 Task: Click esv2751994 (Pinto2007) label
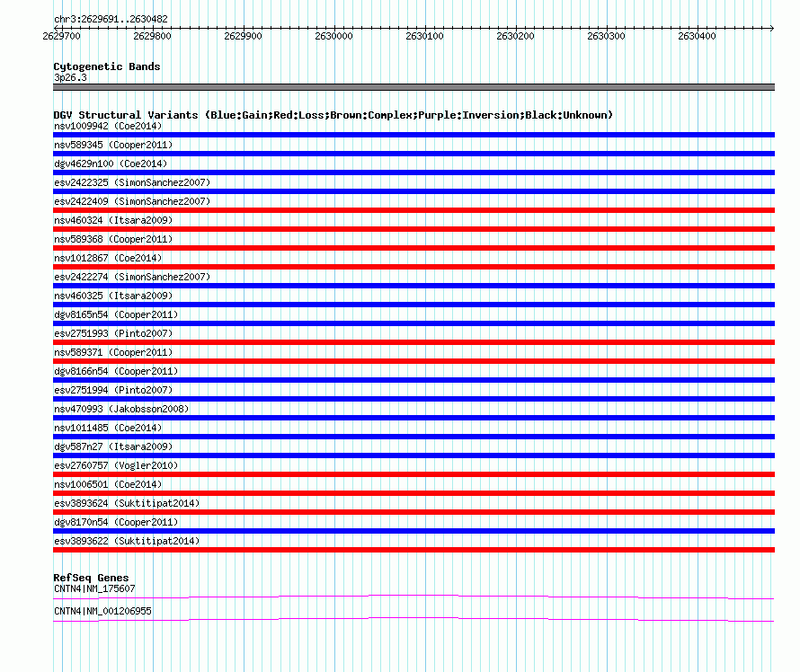pyautogui.click(x=113, y=390)
